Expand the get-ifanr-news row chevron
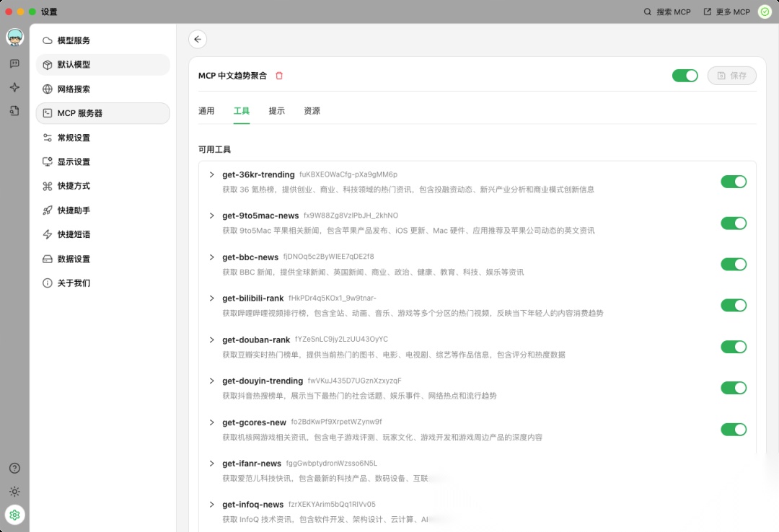This screenshot has width=779, height=532. [x=211, y=463]
